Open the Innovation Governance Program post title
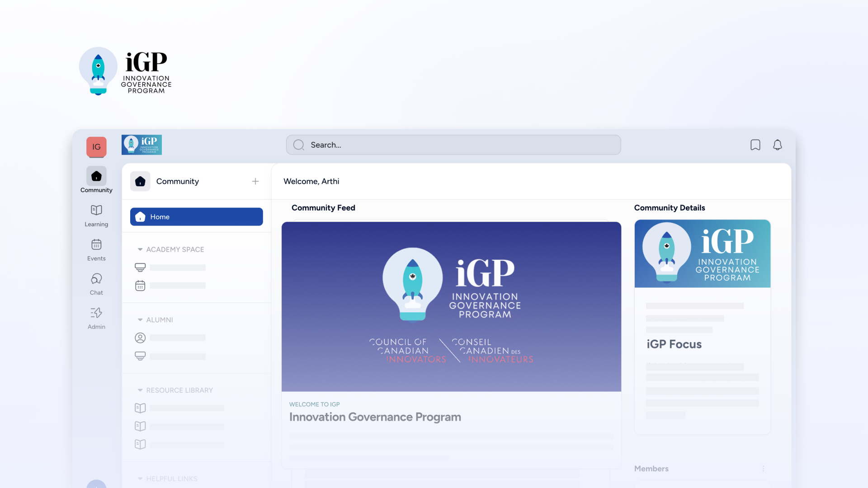 (375, 417)
